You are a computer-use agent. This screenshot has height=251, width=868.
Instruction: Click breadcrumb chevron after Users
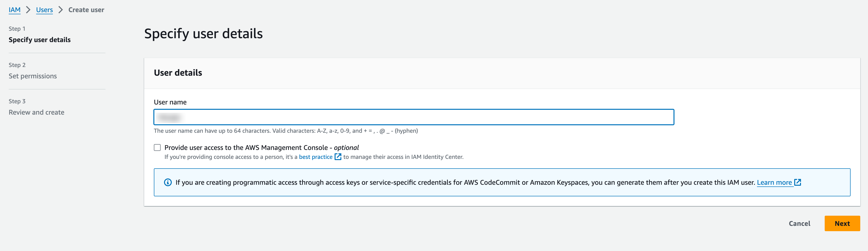point(61,10)
